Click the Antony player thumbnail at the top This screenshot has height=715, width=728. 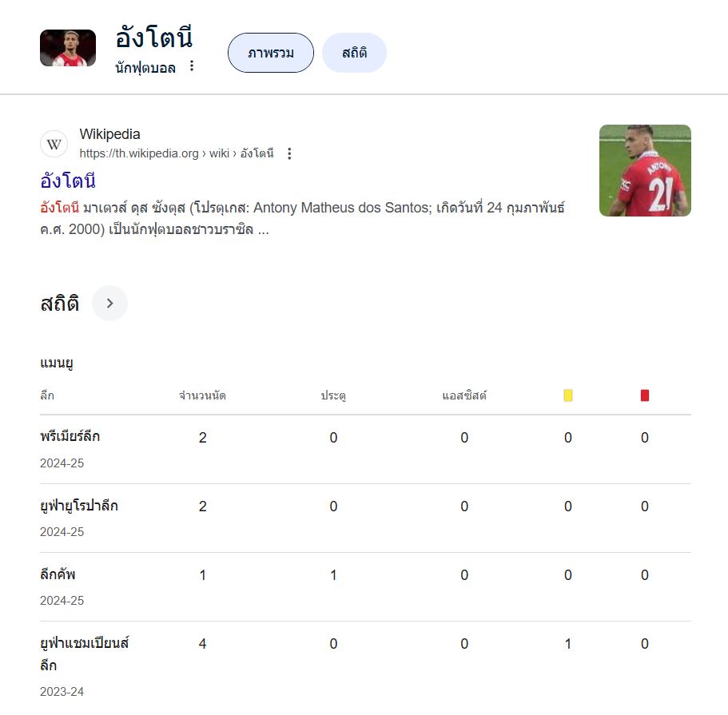68,48
